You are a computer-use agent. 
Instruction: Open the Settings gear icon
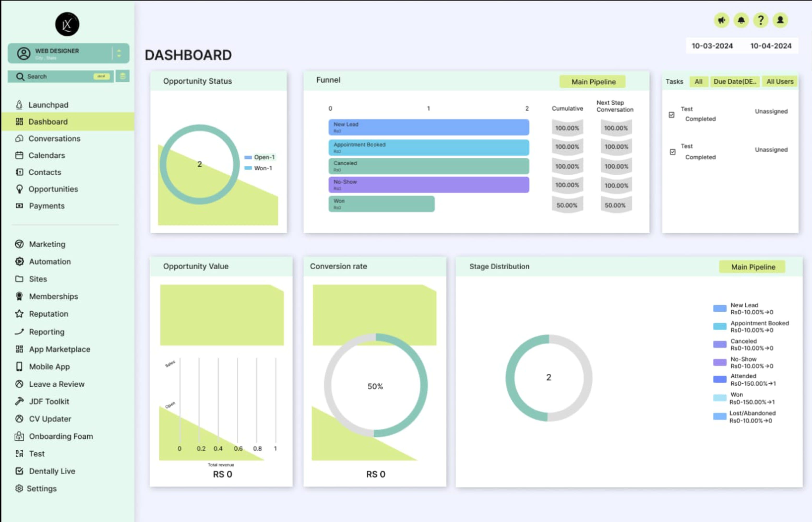coord(19,488)
